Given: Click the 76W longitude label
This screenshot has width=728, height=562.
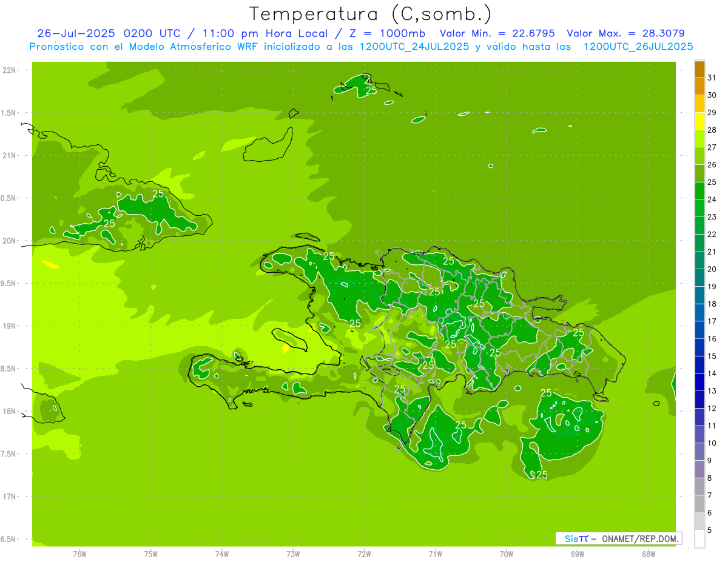Looking at the screenshot, I should click(79, 554).
